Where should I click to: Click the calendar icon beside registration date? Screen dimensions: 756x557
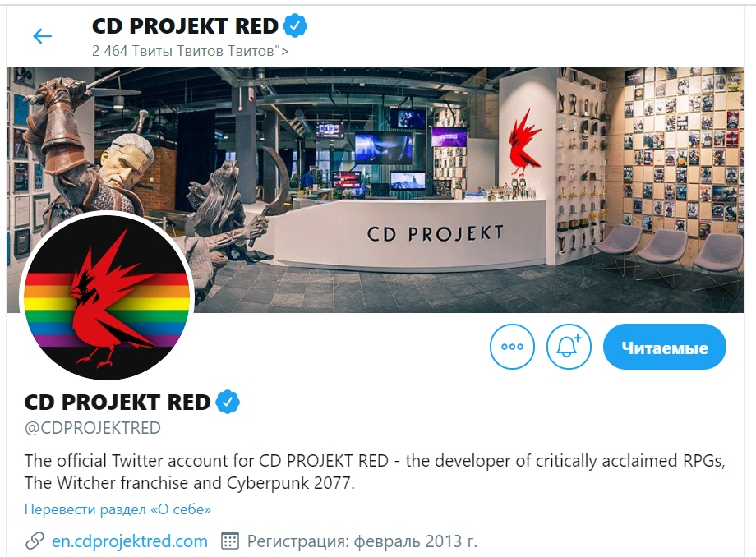230,541
